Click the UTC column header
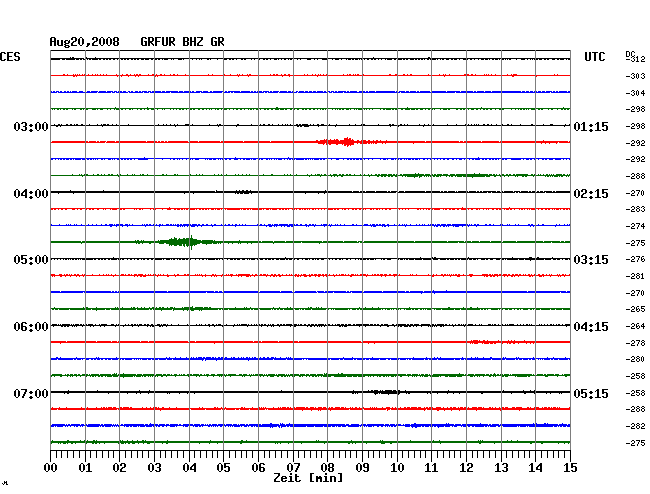650x494 pixels. [594, 57]
